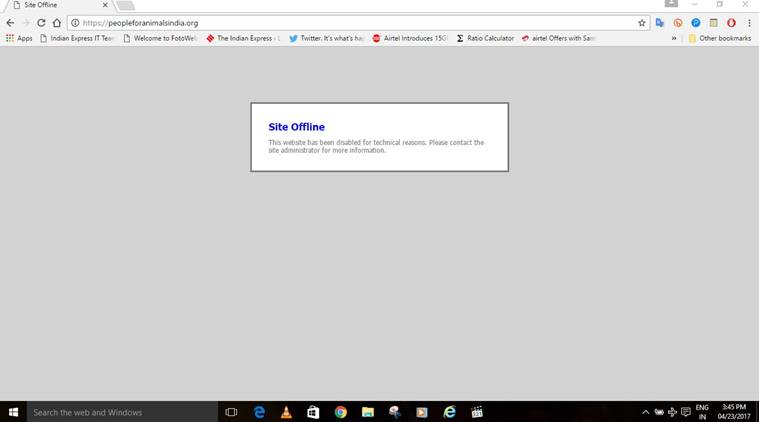The image size is (759, 422).
Task: Click the browser back arrow
Action: coord(10,23)
